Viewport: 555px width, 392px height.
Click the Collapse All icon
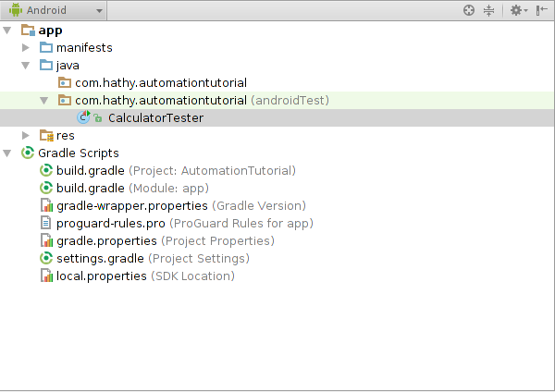[488, 10]
